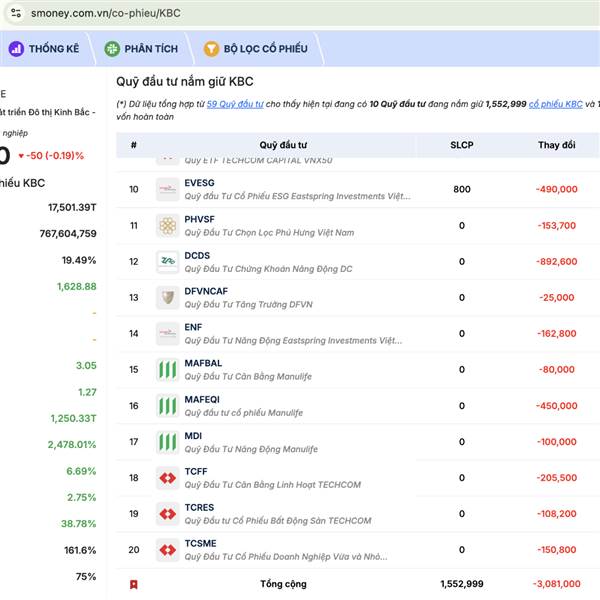
Task: Open the TCSME fund name
Action: (200, 543)
